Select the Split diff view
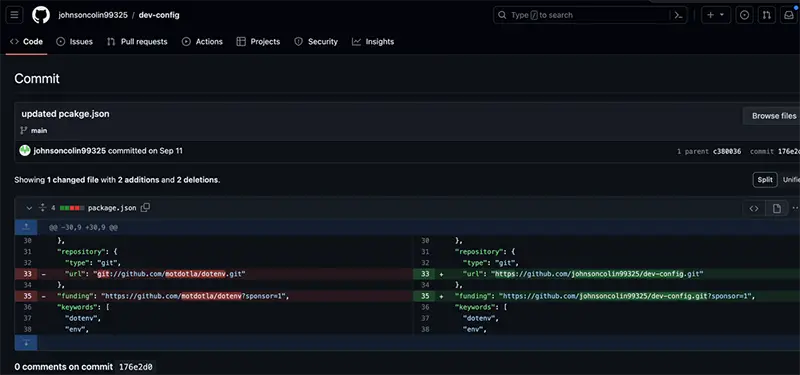 [765, 180]
